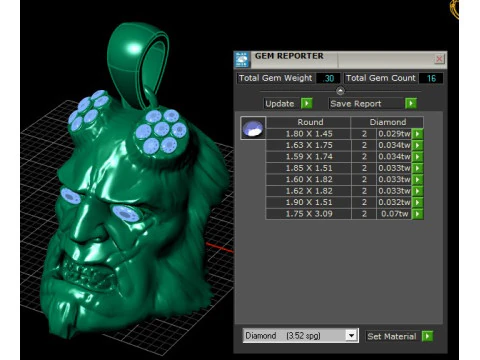Select the pendant bail loop on the model
This screenshot has width=480, height=360.
(138, 65)
